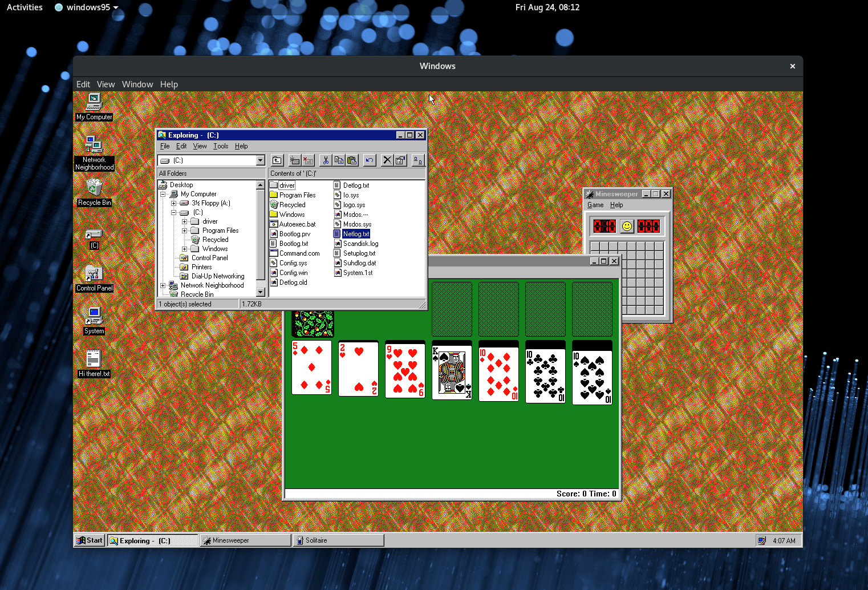Viewport: 868px width, 590px height.
Task: Click the smiley face to restart Minesweeper
Action: (x=626, y=226)
